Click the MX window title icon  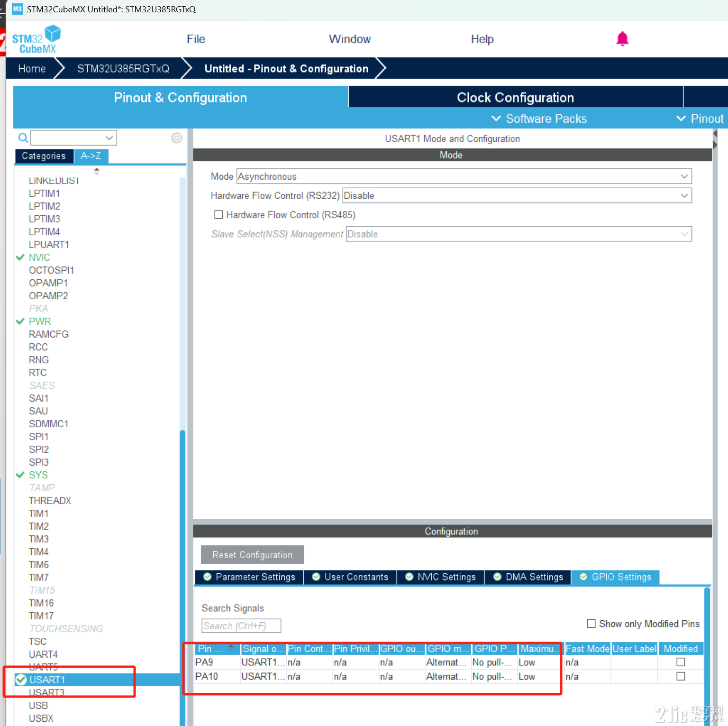18,9
